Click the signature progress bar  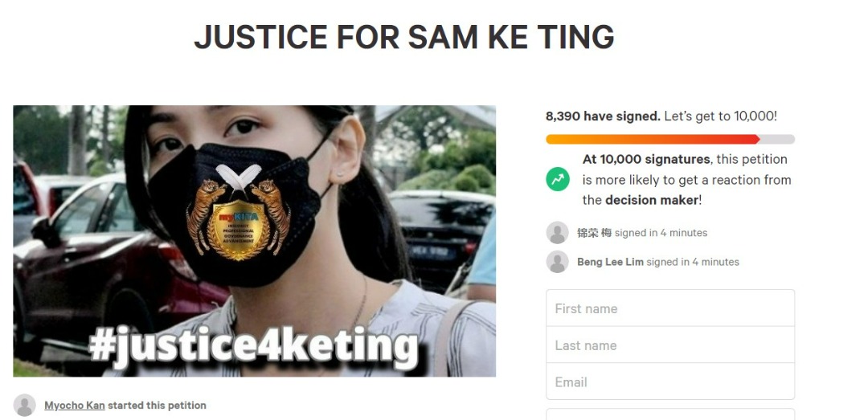point(670,140)
